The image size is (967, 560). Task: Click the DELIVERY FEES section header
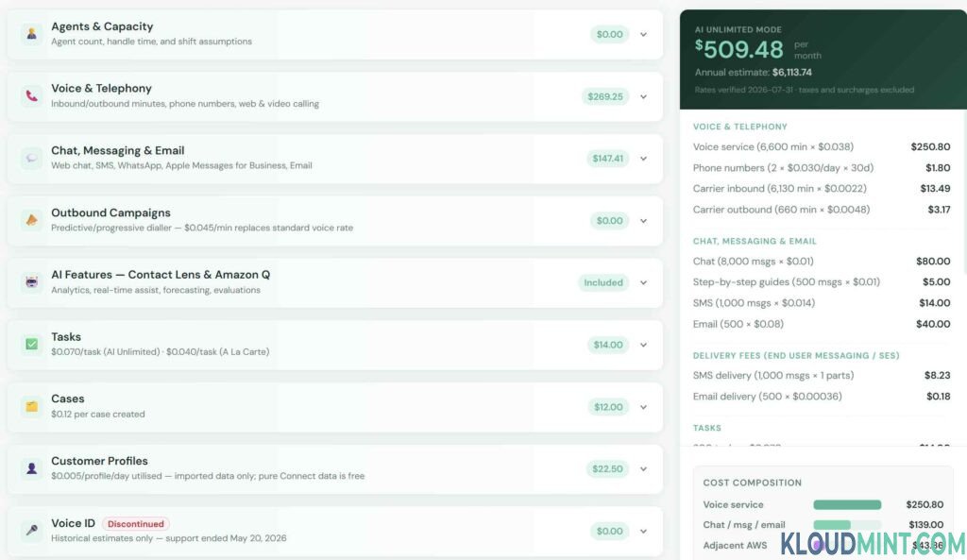pyautogui.click(x=795, y=356)
